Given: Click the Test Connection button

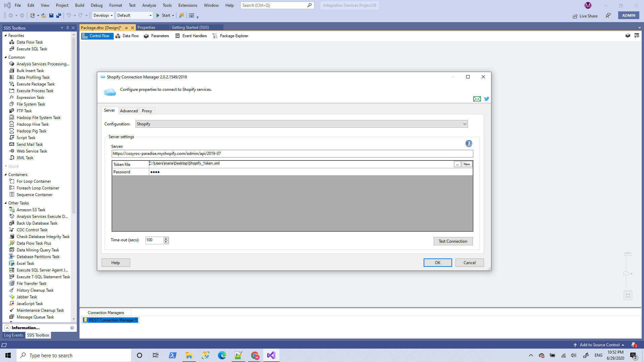Looking at the screenshot, I should [x=453, y=241].
